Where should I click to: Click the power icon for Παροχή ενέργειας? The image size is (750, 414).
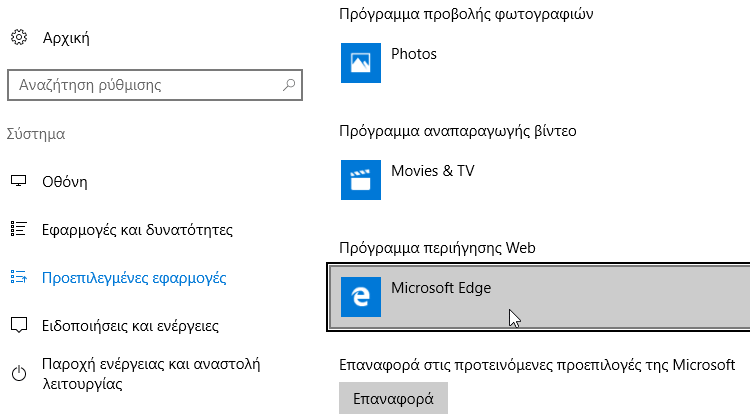19,373
